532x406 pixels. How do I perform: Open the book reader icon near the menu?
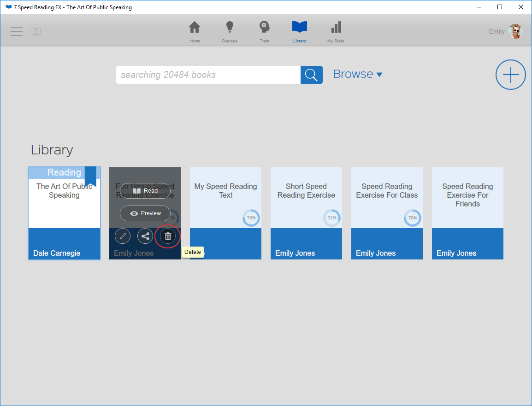[36, 31]
